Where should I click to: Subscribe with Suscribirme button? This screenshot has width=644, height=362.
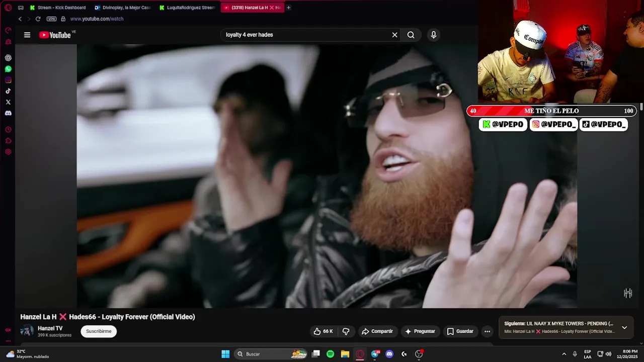[99, 331]
